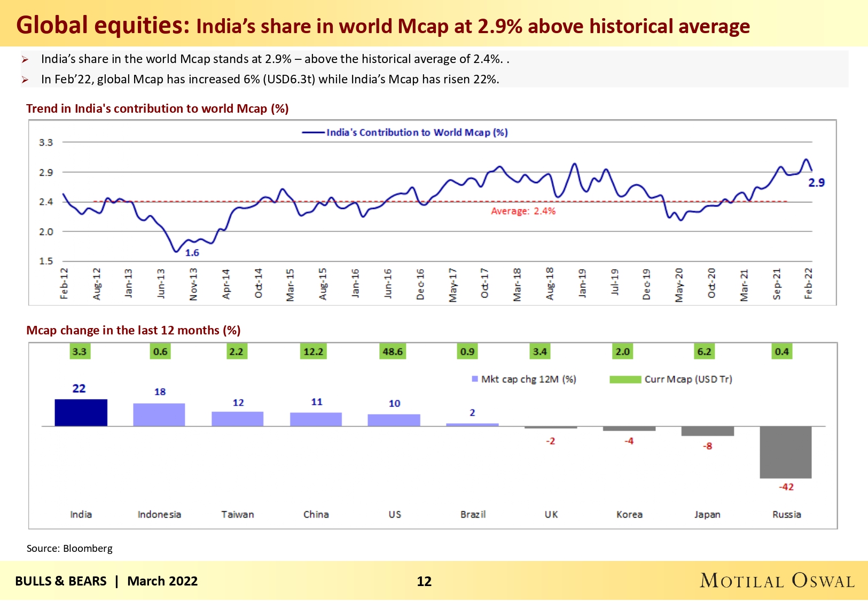The width and height of the screenshot is (868, 601).
Task: Select the green 12.2 China Mcap box
Action: point(314,352)
